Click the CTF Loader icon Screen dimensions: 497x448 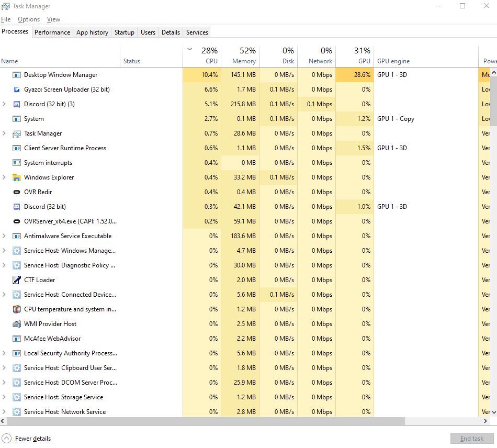[16, 280]
